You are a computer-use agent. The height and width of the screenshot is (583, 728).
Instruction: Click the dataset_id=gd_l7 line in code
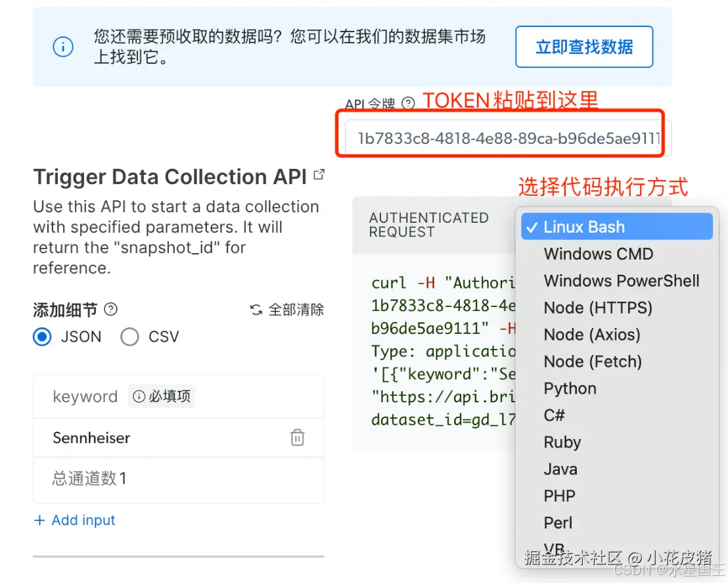[443, 420]
